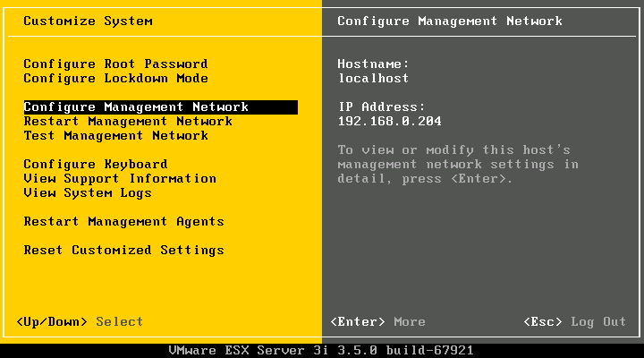This screenshot has height=358, width=644.
Task: Click the right panel Configure Management Network title
Action: click(x=450, y=21)
